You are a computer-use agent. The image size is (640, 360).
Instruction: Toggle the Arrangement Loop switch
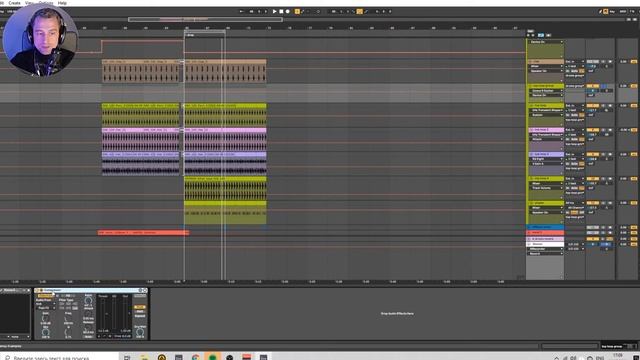point(360,11)
